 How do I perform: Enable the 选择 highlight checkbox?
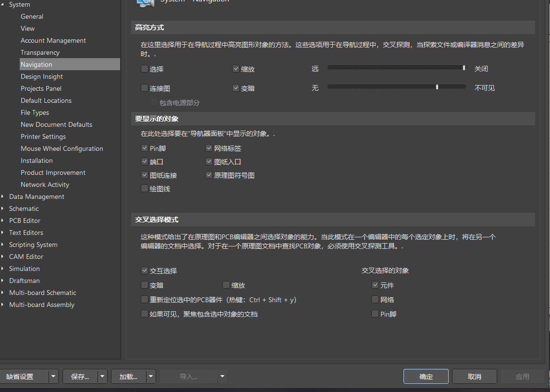coord(145,68)
